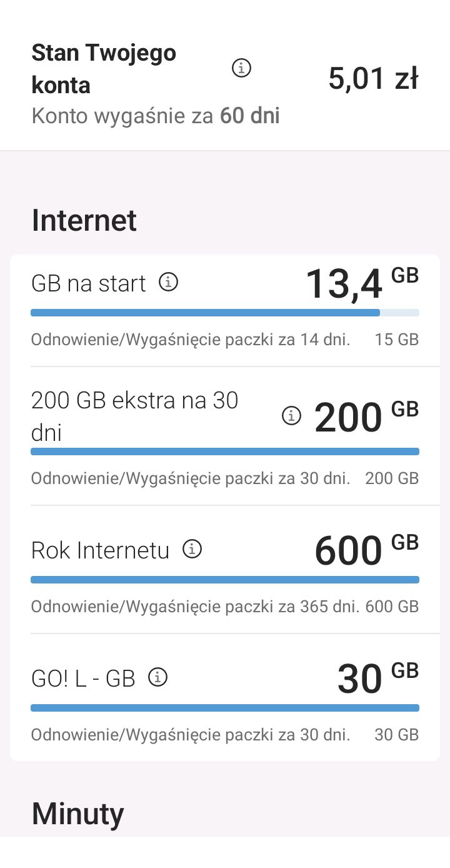Tap info icon beside GO! L - GB
This screenshot has height=868, width=450.
158,677
